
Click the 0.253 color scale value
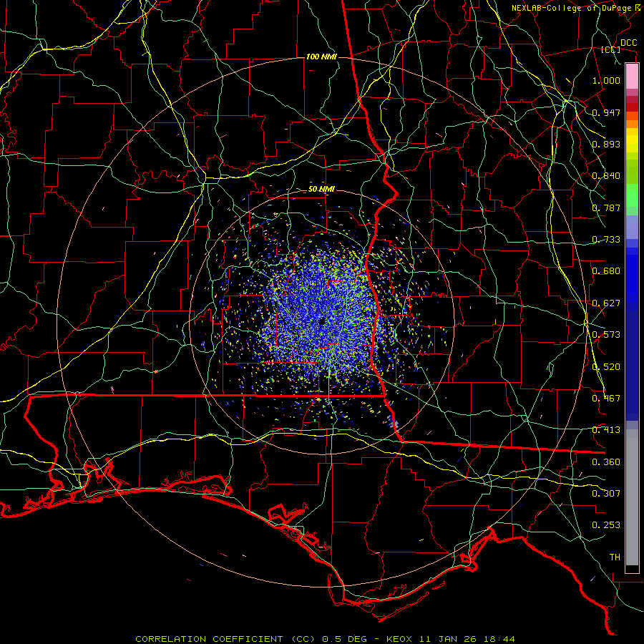606,525
